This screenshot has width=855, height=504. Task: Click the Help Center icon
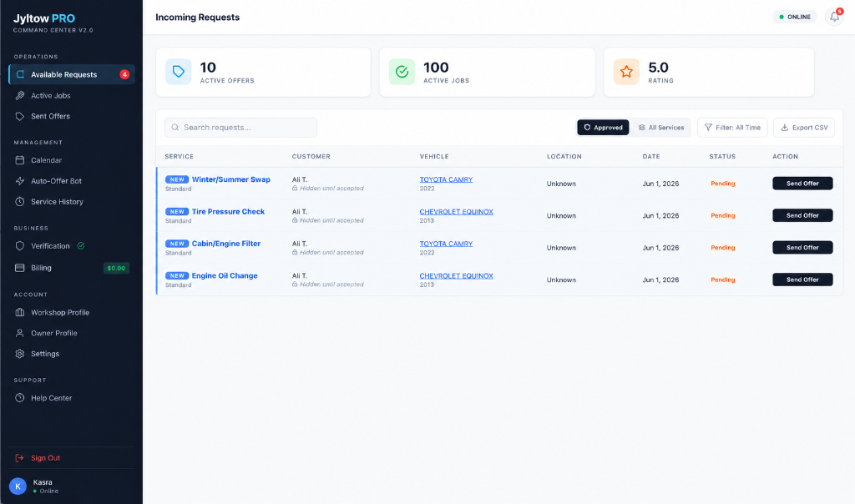20,398
